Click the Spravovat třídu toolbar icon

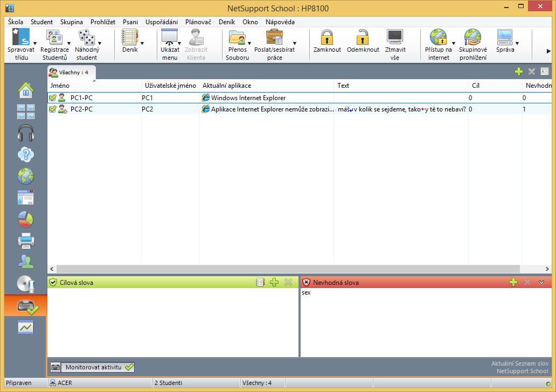21,37
